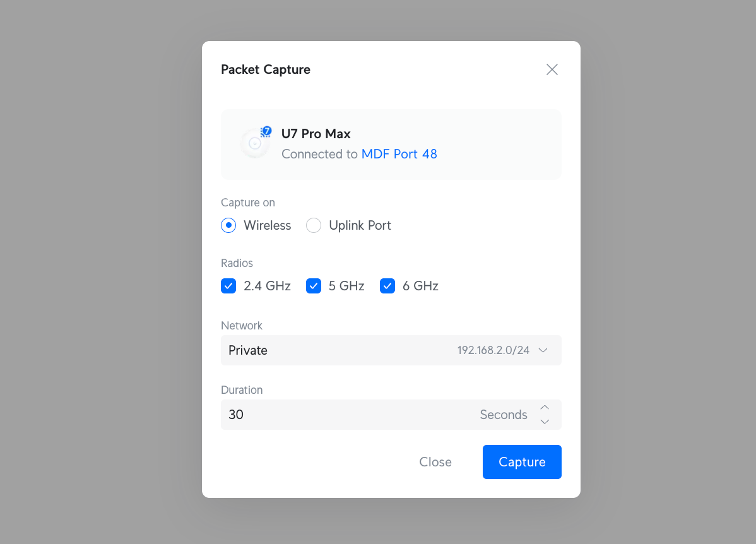Click the Network dropdown chevron arrow
Viewport: 756px width, 544px height.
tap(543, 350)
